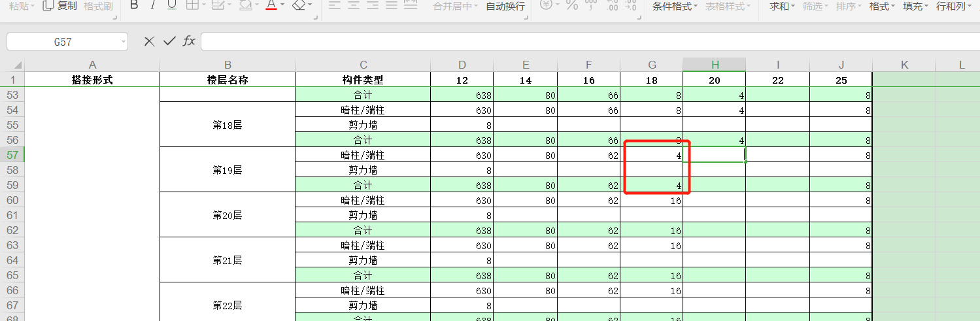Select the 楼层名称 header cell

pyautogui.click(x=228, y=80)
